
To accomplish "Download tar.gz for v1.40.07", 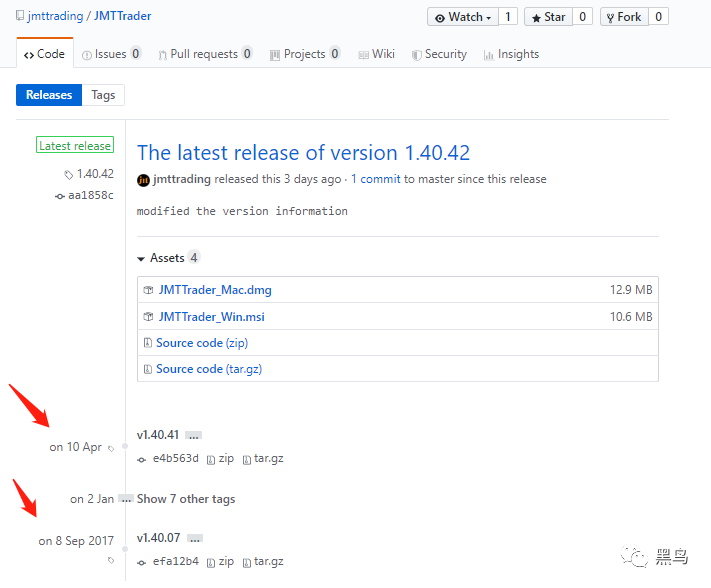I will tap(263, 562).
